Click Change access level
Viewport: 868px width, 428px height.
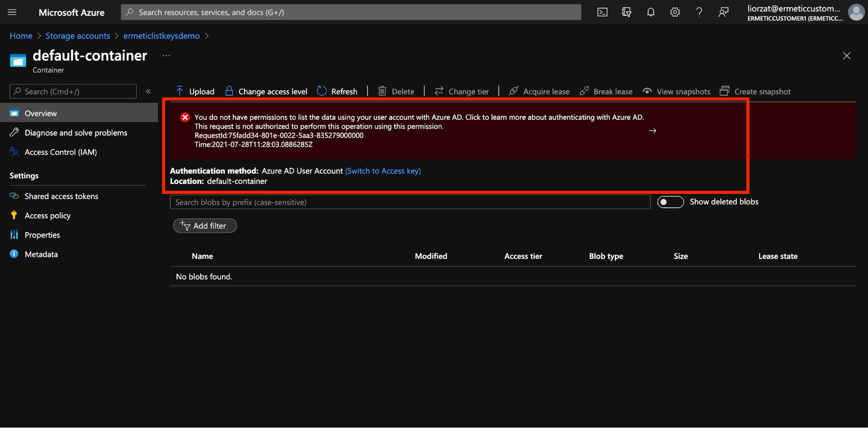point(266,91)
